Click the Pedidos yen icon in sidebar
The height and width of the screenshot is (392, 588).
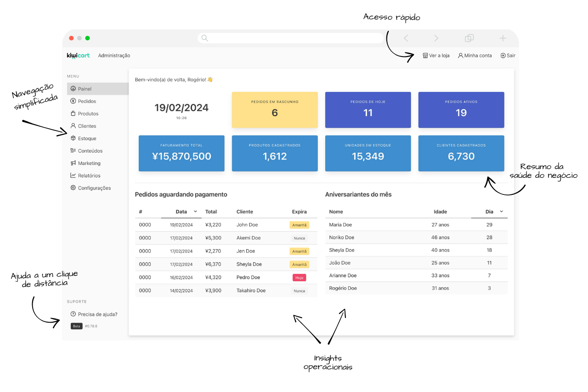[x=73, y=101]
